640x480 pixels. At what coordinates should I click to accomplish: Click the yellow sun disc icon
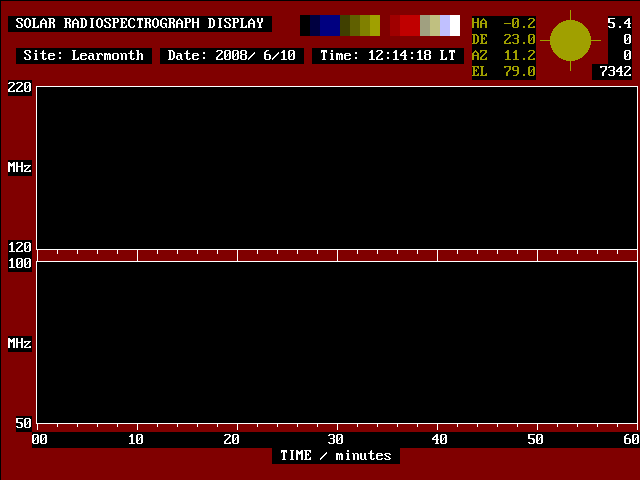click(570, 41)
